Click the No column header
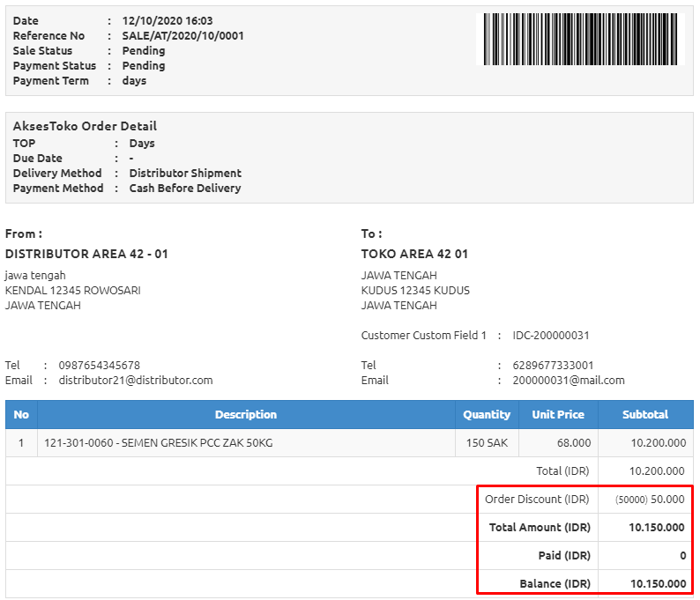Screen dimensions: 700x600 pos(21,414)
